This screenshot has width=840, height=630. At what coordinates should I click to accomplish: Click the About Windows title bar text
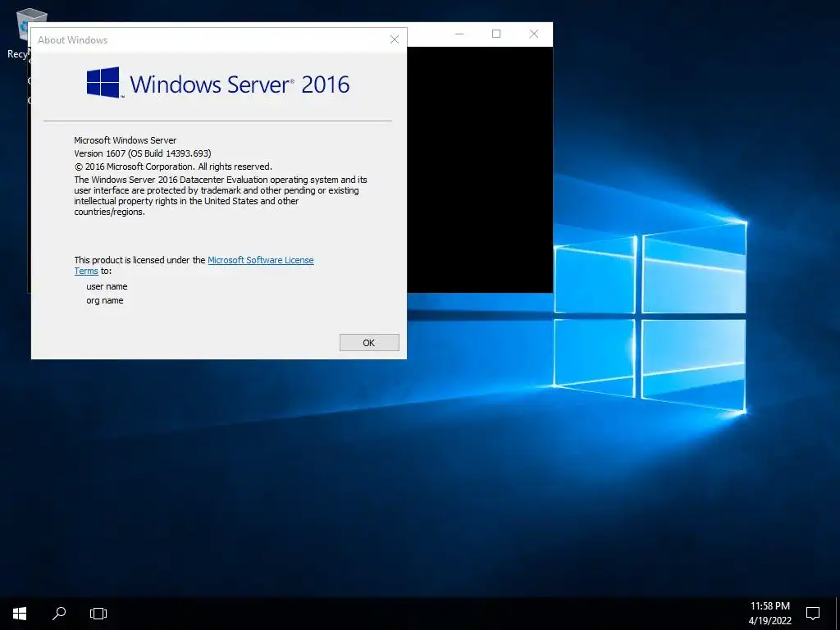click(x=73, y=40)
